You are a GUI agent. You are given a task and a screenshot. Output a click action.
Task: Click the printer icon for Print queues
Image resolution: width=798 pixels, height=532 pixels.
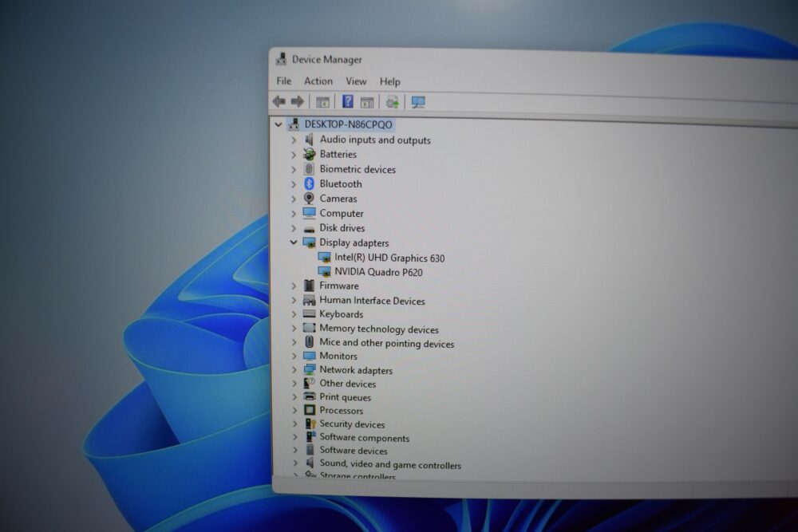pyautogui.click(x=310, y=396)
